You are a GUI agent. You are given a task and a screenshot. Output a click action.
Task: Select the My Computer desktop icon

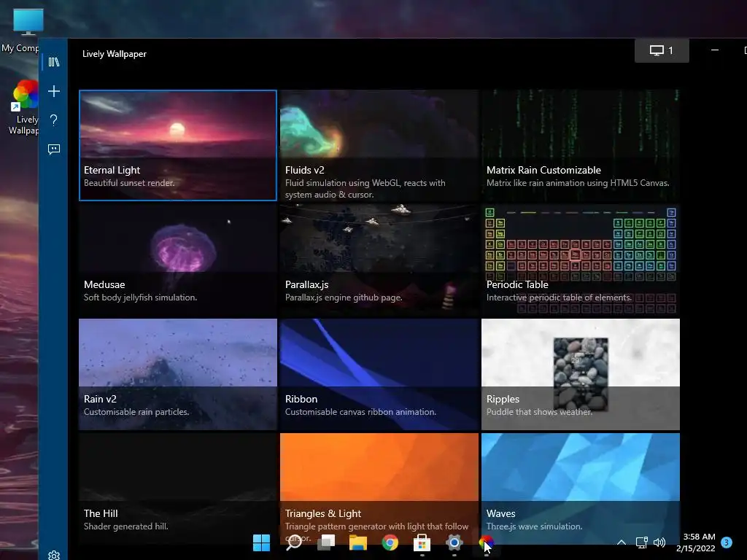[21, 31]
